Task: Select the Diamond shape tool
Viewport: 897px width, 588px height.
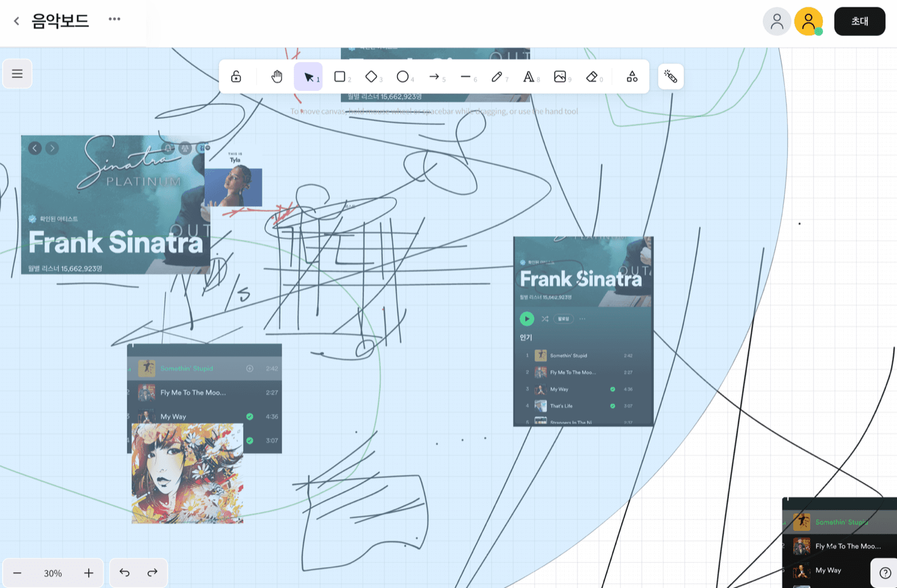Action: (371, 77)
